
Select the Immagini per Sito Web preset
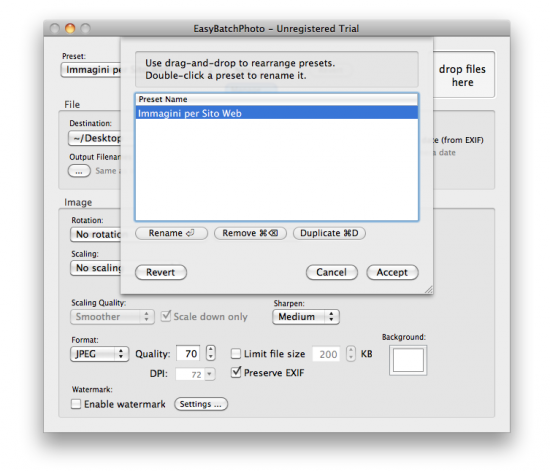(x=277, y=113)
